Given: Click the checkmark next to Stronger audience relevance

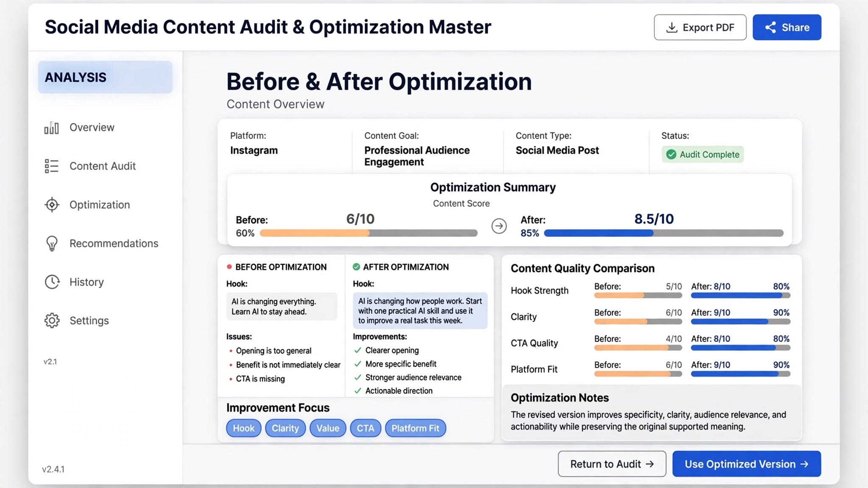Looking at the screenshot, I should 358,377.
